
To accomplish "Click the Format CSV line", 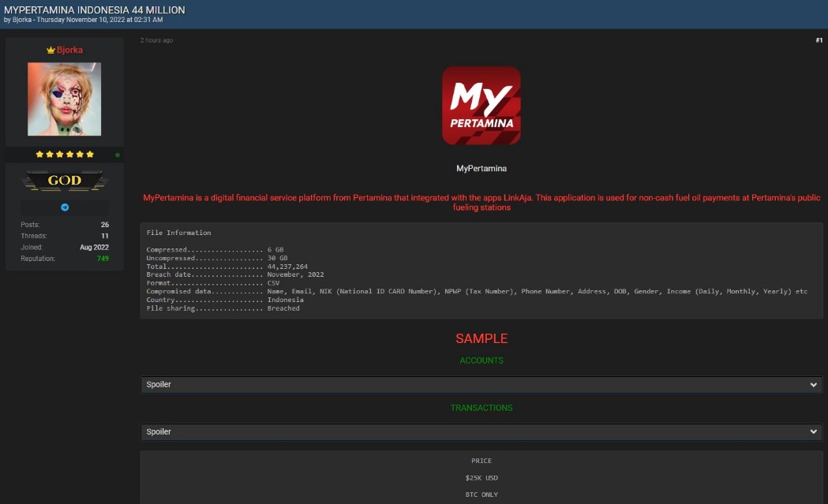I will tap(213, 283).
